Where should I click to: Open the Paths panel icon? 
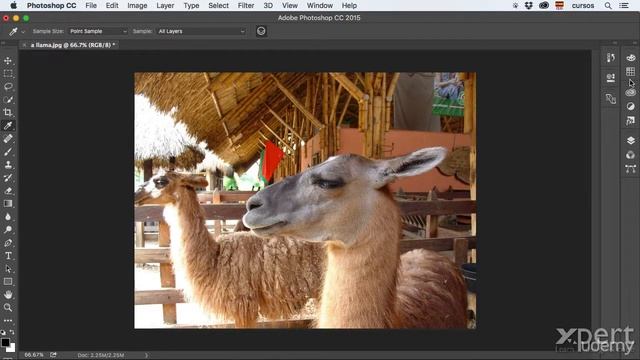coord(631,169)
